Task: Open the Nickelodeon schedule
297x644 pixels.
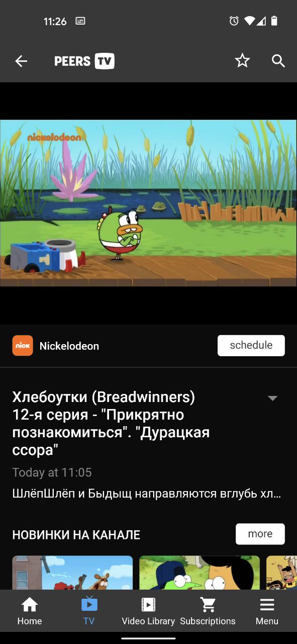Action: [251, 346]
